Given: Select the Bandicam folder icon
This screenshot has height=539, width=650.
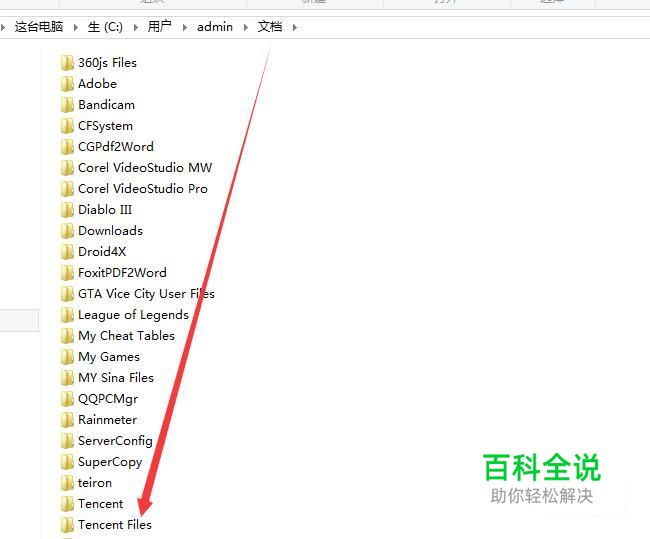Looking at the screenshot, I should point(67,105).
